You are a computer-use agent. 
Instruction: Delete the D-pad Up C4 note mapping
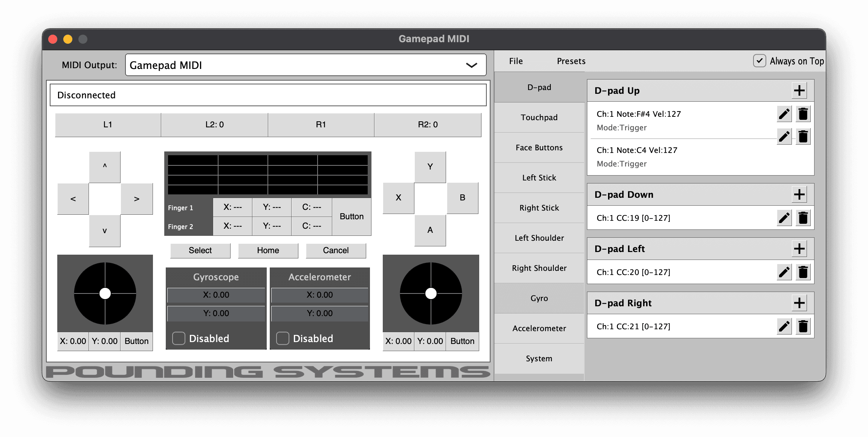point(803,136)
